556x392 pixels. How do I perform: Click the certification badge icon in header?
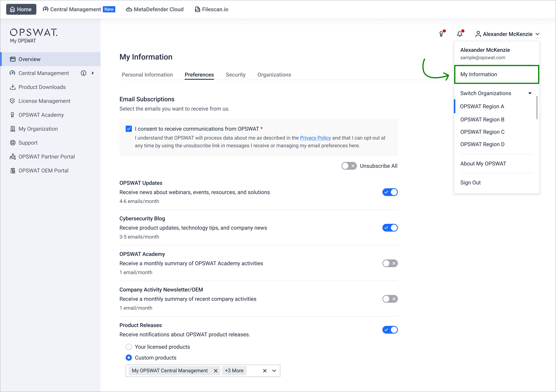point(441,34)
